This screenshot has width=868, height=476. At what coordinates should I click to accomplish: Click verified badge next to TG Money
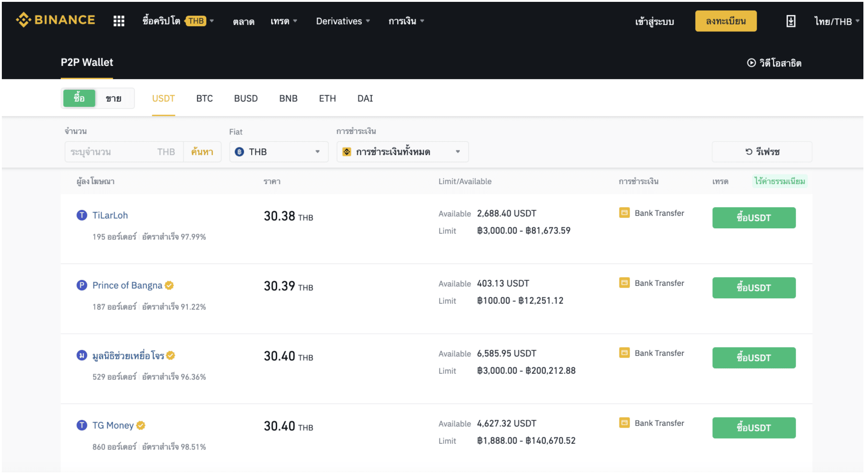[141, 425]
